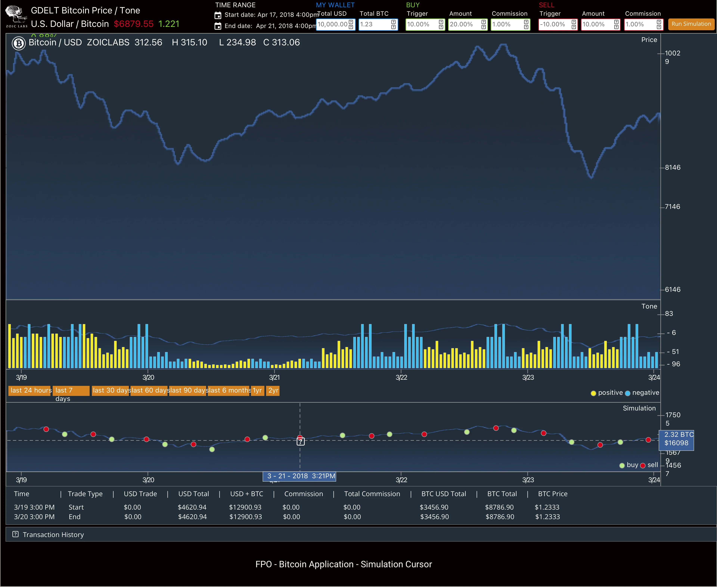
Task: Click the yellow positive legend dot
Action: point(593,393)
